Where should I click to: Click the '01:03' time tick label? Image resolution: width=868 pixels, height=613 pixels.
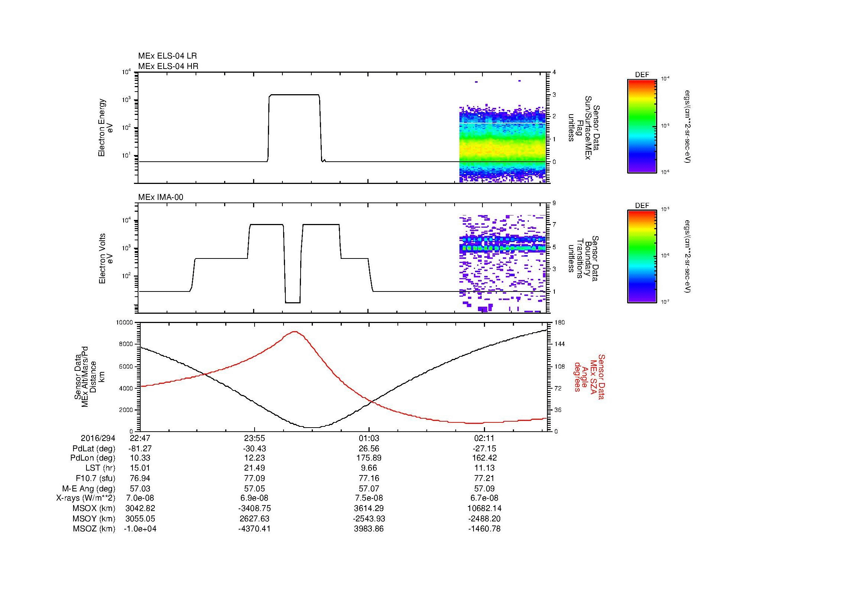click(x=369, y=438)
